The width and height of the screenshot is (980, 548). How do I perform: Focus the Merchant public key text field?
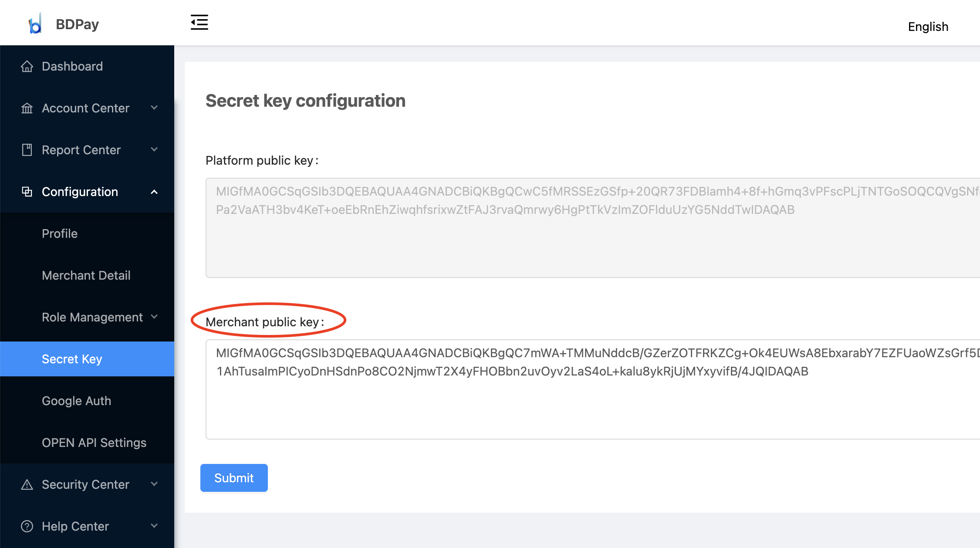tap(593, 389)
